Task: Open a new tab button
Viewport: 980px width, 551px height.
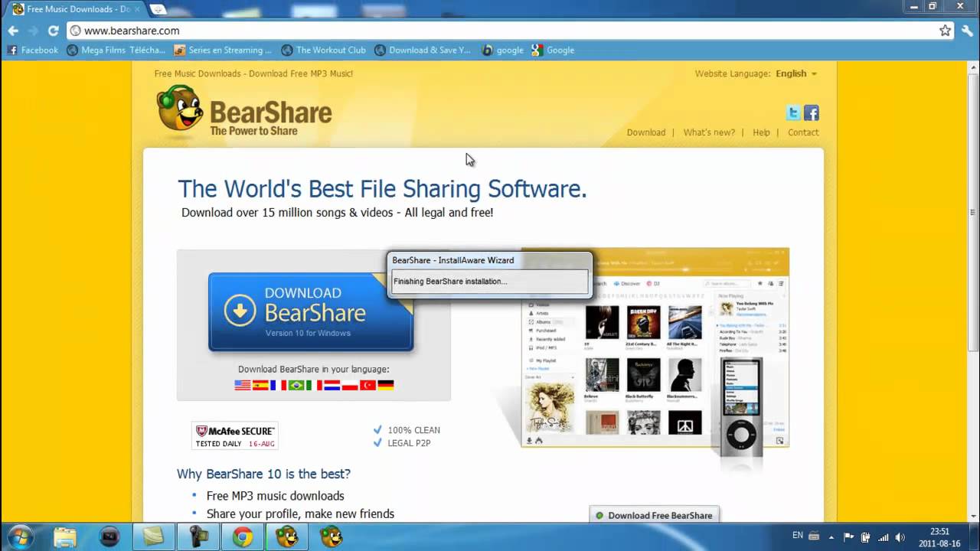Action: (158, 9)
